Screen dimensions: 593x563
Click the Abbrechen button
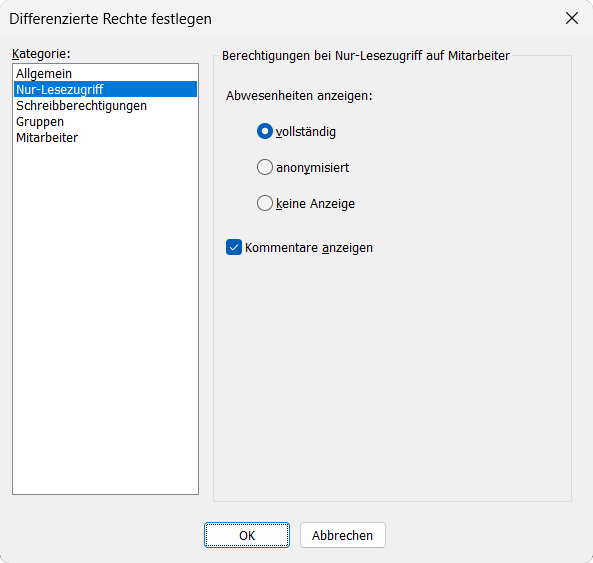coord(343,535)
